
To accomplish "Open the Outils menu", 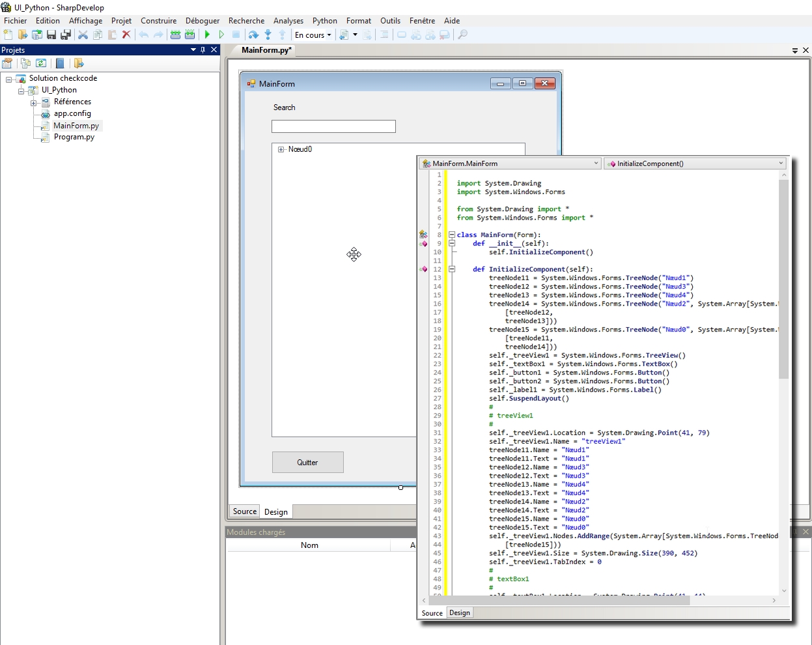I will point(391,21).
